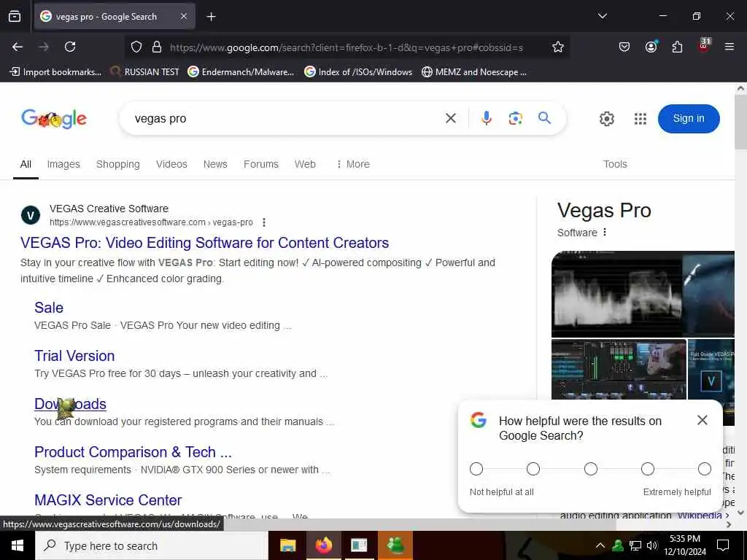747x560 pixels.
Task: Open the search Tools options
Action: [615, 164]
